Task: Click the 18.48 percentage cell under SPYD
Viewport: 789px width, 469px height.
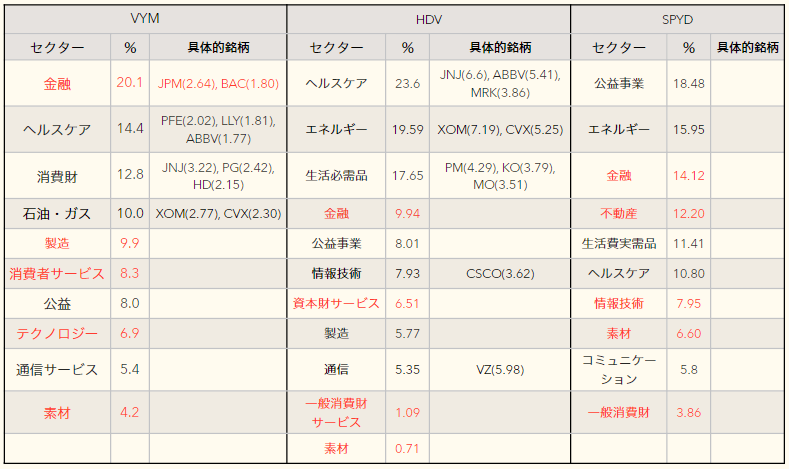Action: pyautogui.click(x=689, y=83)
